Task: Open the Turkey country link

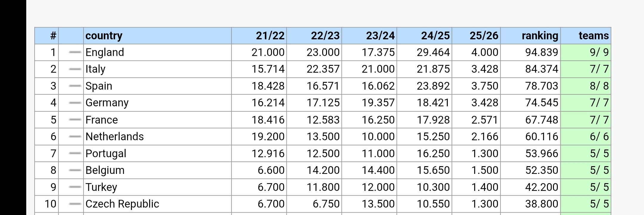Action: pyautogui.click(x=101, y=187)
